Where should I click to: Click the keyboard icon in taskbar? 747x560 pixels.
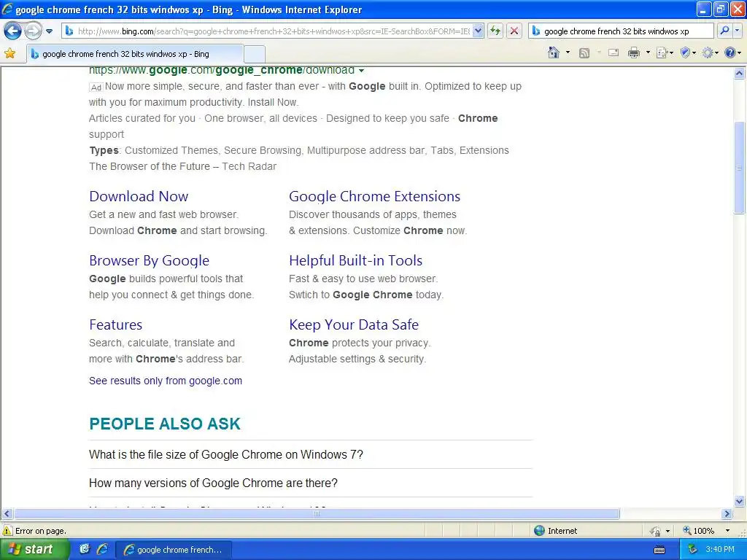[x=659, y=550]
